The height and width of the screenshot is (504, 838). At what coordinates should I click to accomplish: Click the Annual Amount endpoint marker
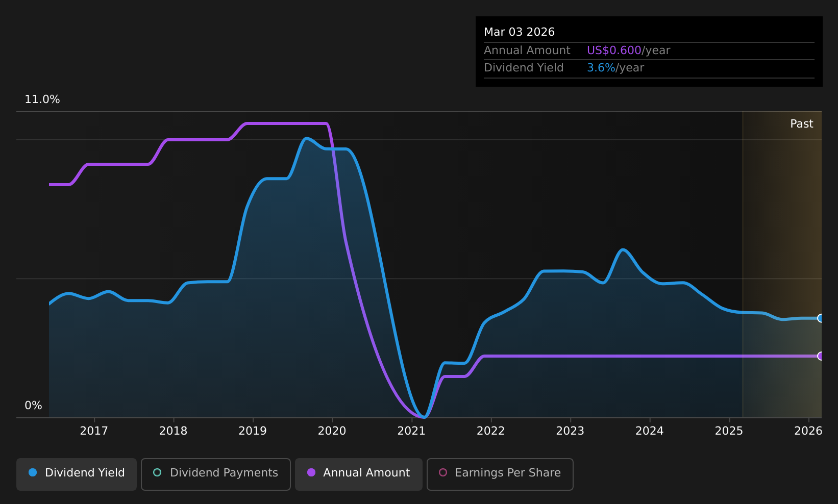click(821, 356)
